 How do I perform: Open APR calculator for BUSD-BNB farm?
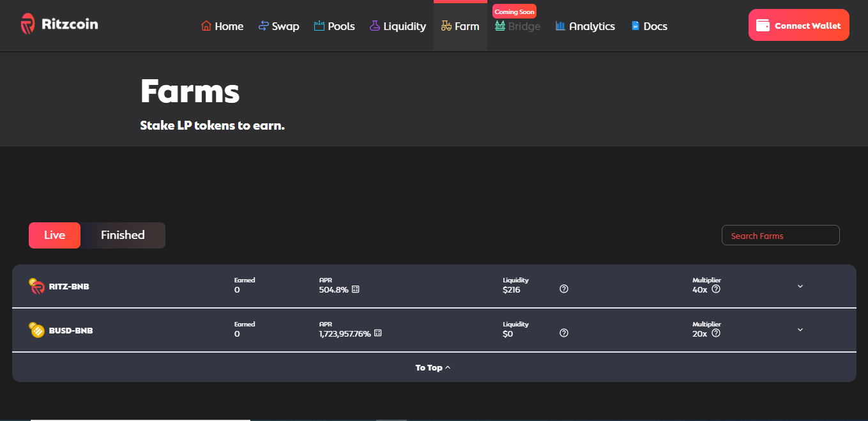coord(378,333)
